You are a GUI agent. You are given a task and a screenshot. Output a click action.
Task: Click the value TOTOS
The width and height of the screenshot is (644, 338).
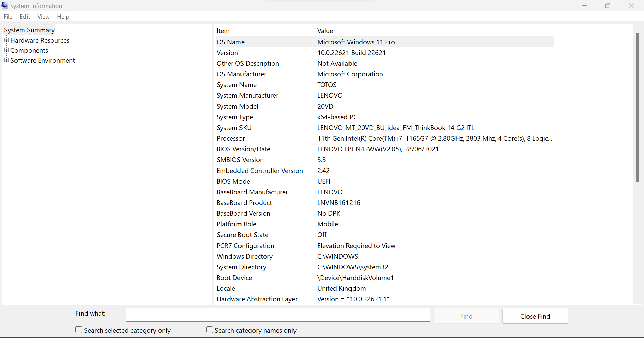(327, 85)
